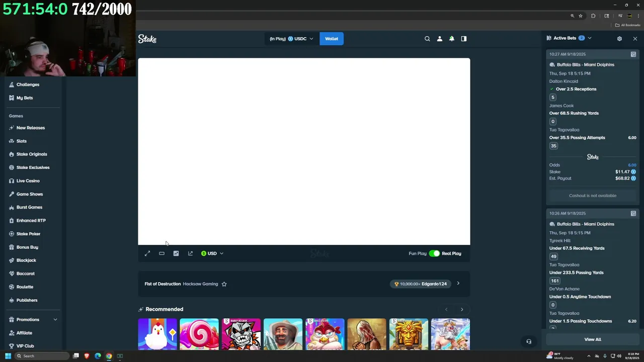This screenshot has width=644, height=362.
Task: Open Bonus Buy category
Action: tap(27, 247)
